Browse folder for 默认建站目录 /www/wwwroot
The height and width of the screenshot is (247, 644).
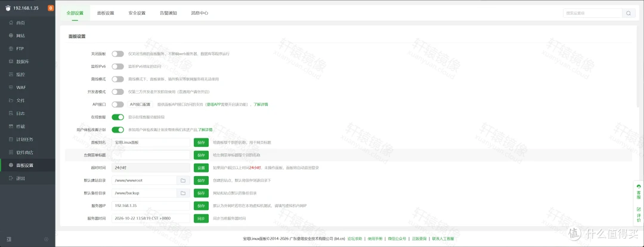[x=183, y=180]
